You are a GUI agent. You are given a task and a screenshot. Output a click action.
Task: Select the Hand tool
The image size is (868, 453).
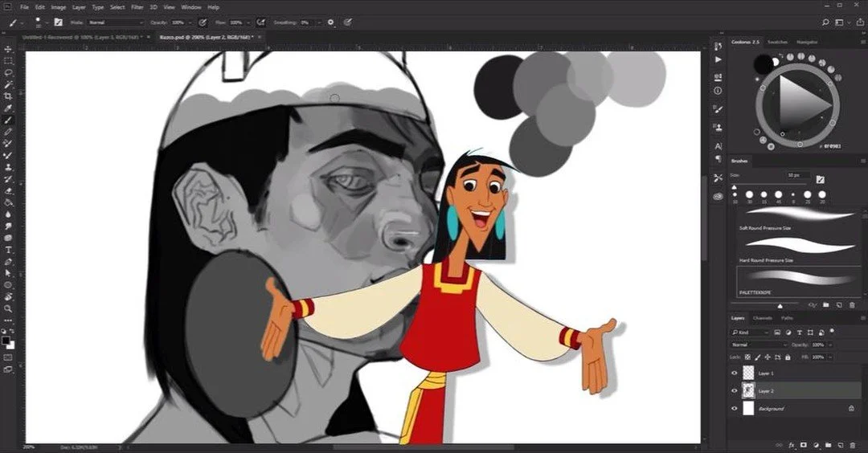click(8, 297)
